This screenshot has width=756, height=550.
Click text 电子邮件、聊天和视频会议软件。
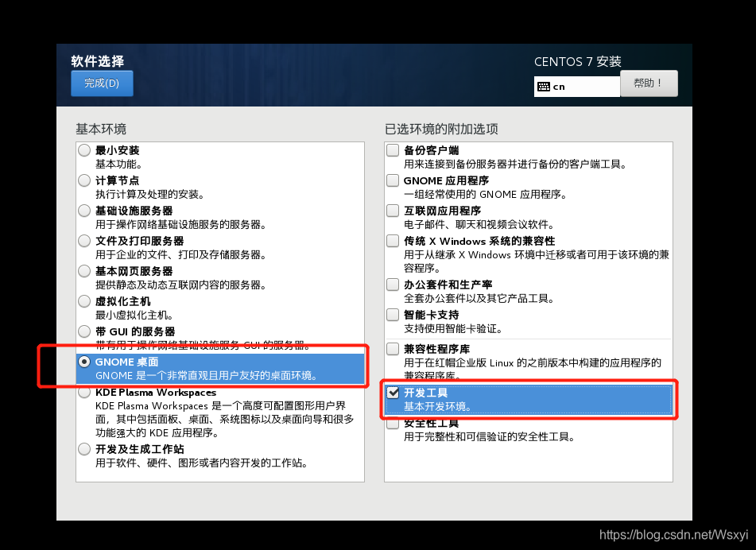pyautogui.click(x=479, y=225)
